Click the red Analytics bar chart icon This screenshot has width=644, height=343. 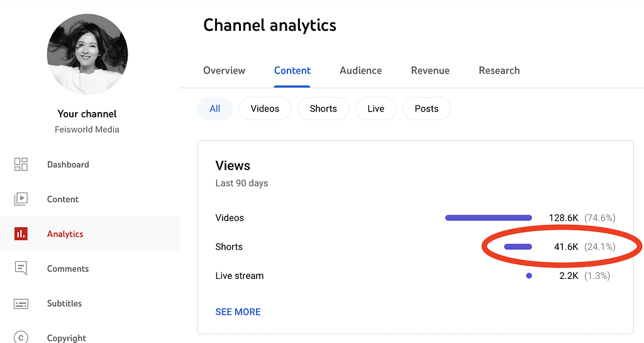[21, 233]
